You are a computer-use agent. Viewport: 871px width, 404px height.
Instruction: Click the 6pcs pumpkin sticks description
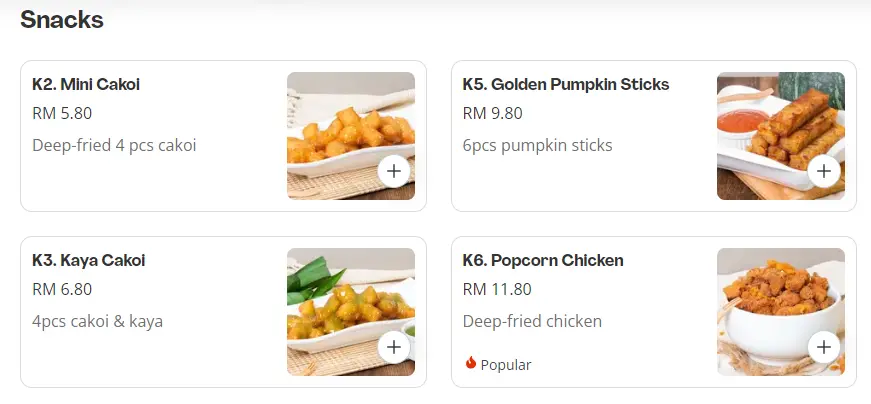[x=537, y=146]
